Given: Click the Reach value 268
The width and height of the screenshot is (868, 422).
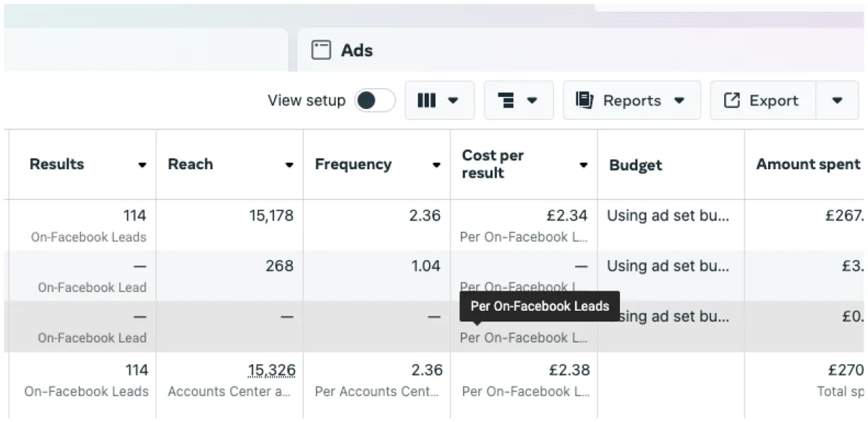Looking at the screenshot, I should point(279,266).
